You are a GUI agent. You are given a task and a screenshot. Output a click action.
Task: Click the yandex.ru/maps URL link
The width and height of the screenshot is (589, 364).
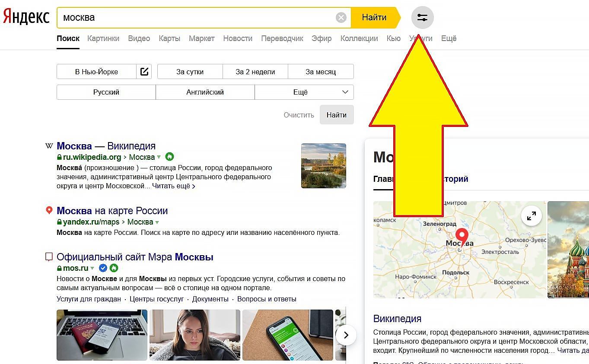[91, 222]
